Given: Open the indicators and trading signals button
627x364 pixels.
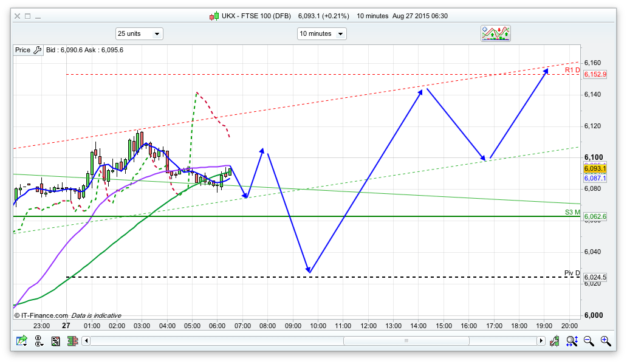Looking at the screenshot, I should click(x=496, y=33).
